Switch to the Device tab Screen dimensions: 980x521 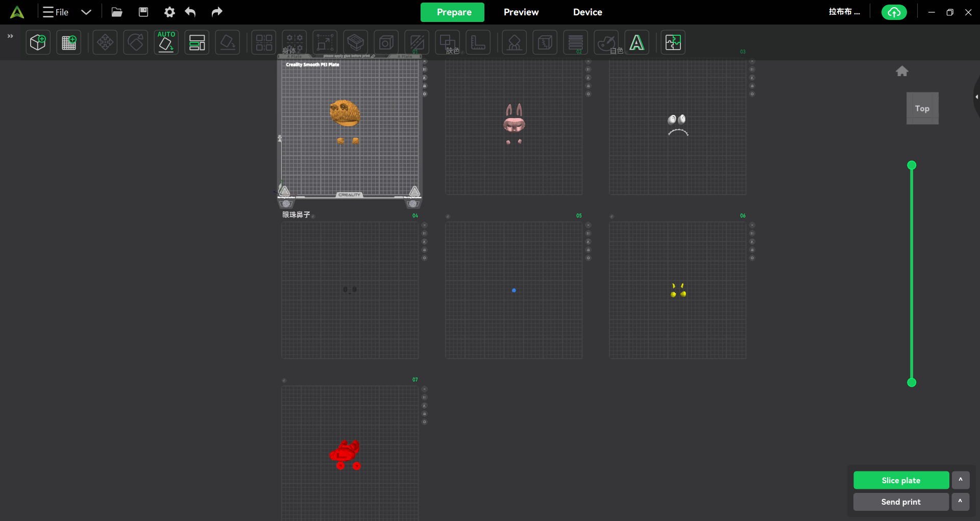point(587,12)
